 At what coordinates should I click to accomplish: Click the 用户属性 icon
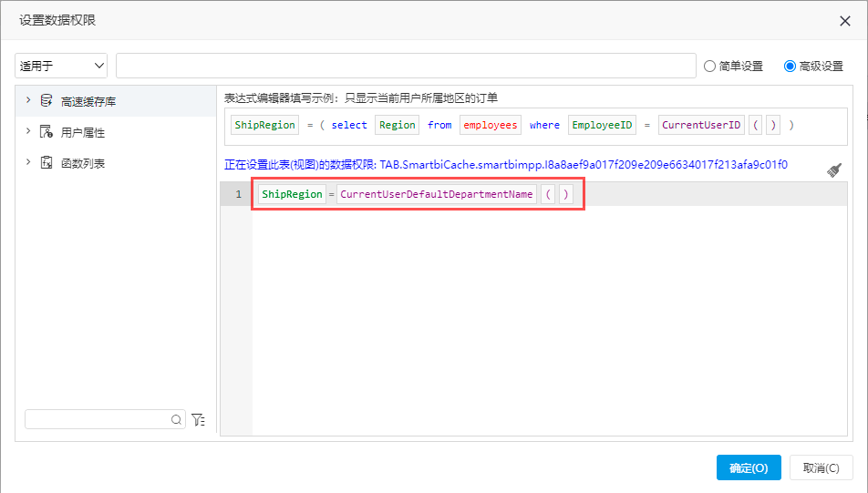46,132
